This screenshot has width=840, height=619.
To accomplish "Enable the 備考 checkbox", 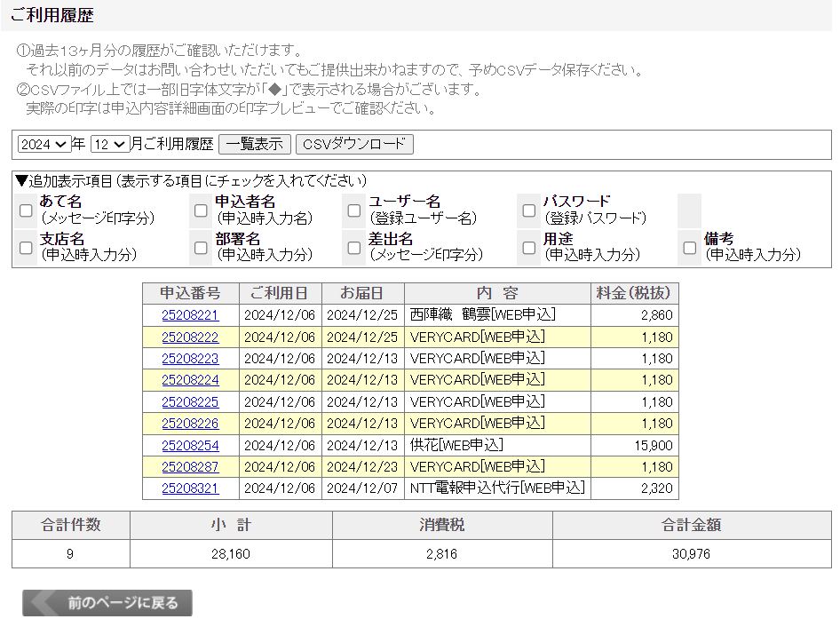I will click(x=688, y=249).
